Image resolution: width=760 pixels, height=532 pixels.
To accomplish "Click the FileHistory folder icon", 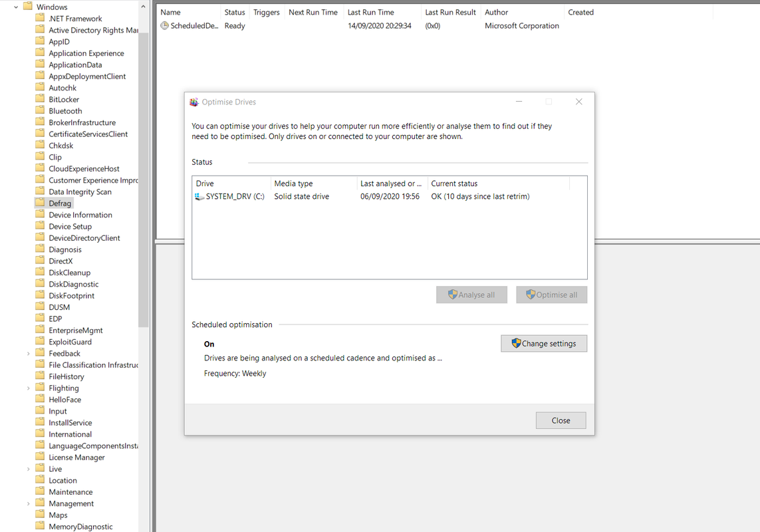I will pos(41,376).
